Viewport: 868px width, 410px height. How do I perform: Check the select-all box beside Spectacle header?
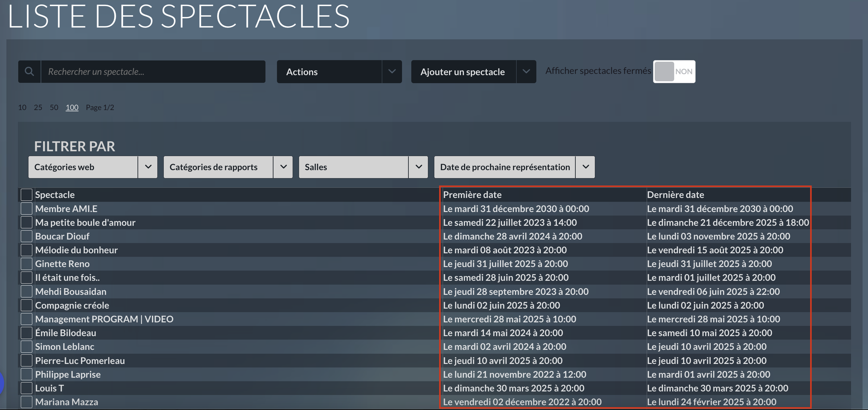[26, 195]
